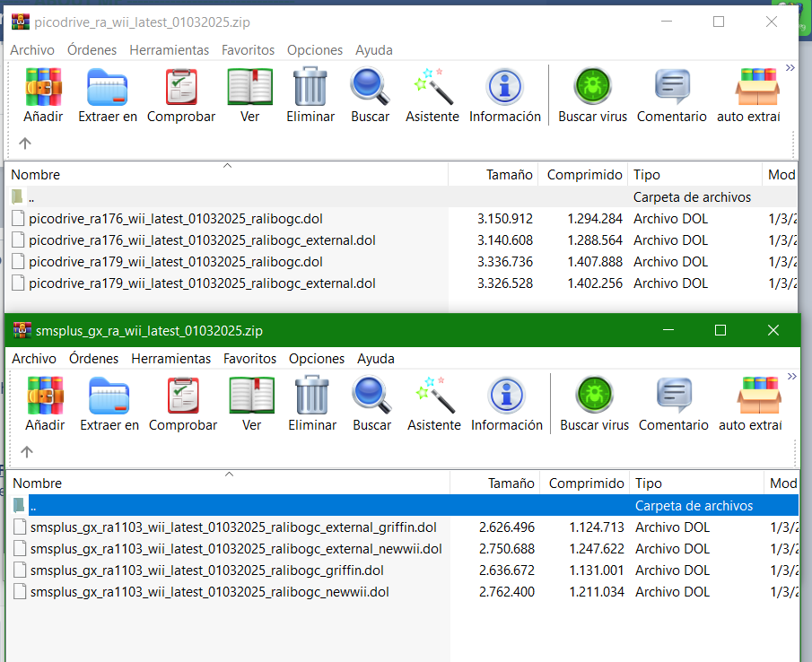Image resolution: width=812 pixels, height=662 pixels.
Task: Click compressed value 1.247.622
Action: tap(597, 549)
